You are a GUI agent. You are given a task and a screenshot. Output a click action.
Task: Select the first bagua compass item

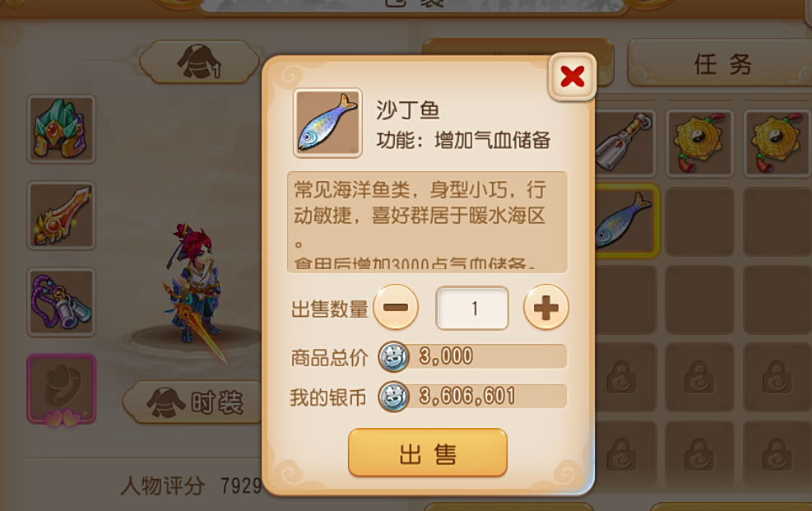coord(699,143)
